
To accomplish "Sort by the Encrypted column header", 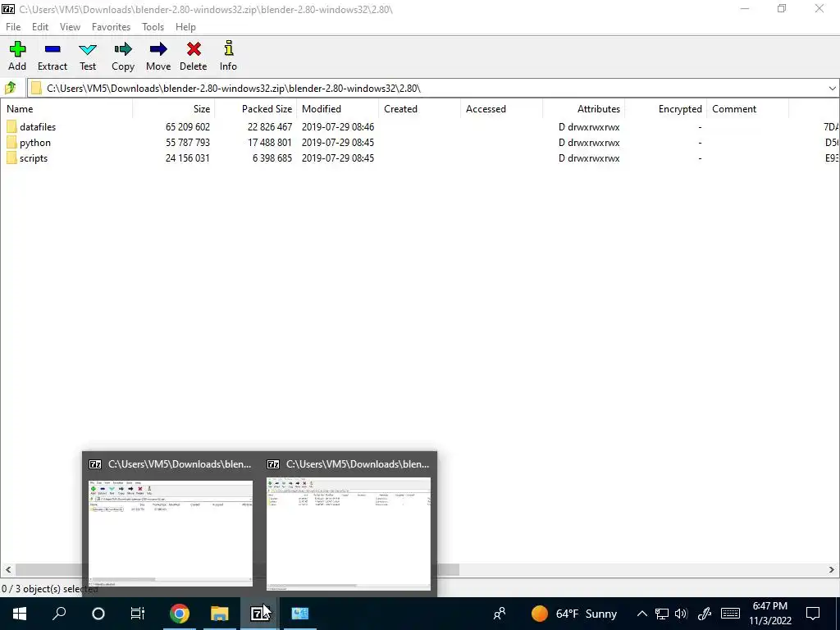I will point(666,109).
